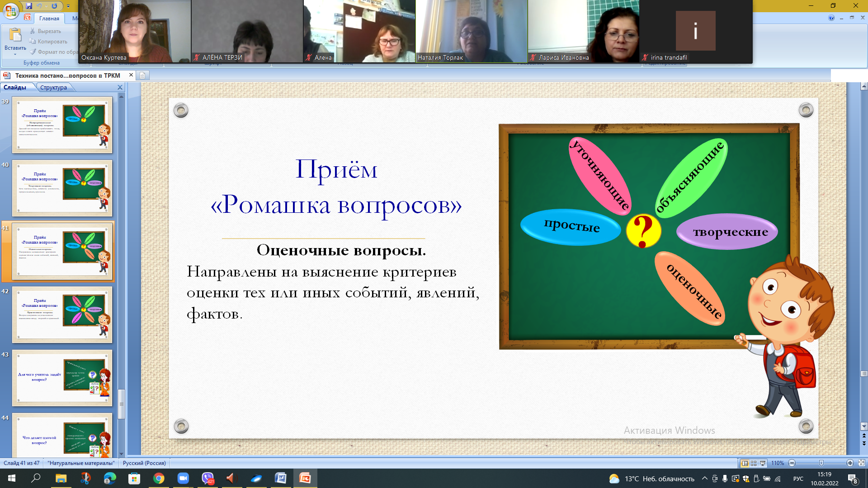868x488 pixels.
Task: Fit slide to current window icon
Action: 862,463
